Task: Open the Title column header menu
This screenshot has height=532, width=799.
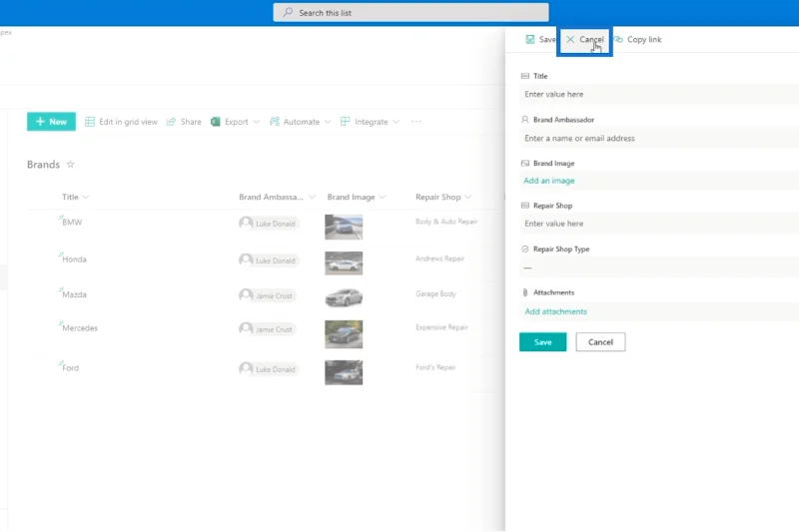Action: (76, 197)
